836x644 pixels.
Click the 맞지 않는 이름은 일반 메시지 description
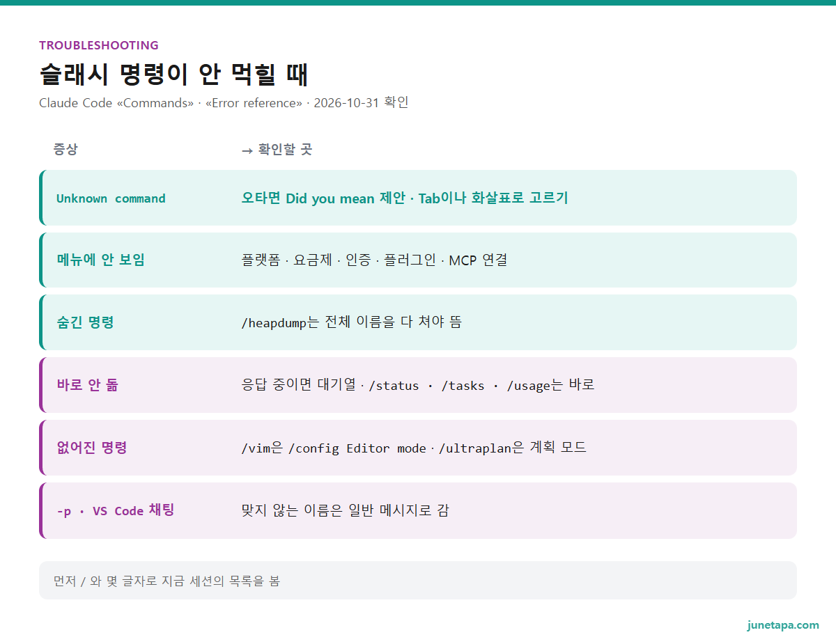(345, 510)
